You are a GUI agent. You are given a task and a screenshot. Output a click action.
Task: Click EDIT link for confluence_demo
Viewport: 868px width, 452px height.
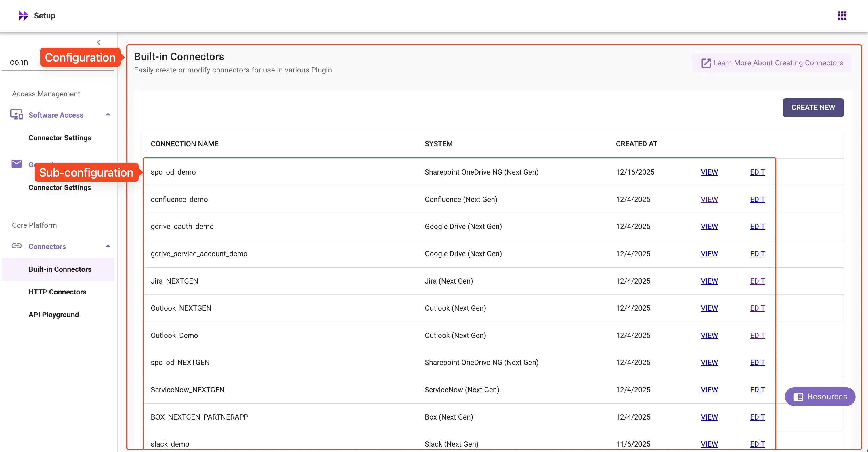[x=757, y=199]
